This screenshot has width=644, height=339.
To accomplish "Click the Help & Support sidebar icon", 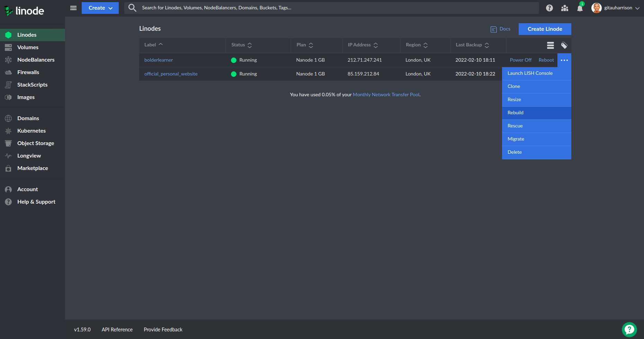I will coord(8,202).
